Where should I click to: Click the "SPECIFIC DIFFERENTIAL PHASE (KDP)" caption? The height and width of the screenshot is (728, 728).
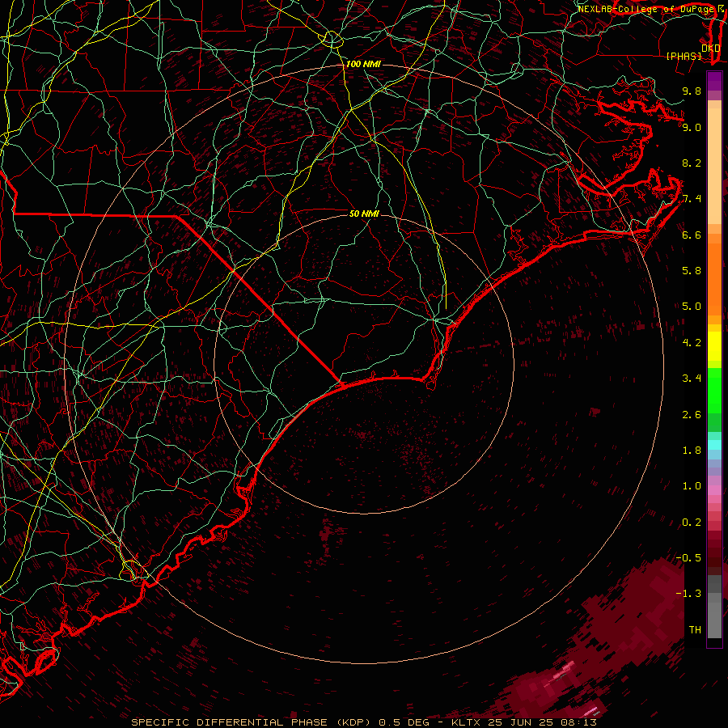pos(253,722)
